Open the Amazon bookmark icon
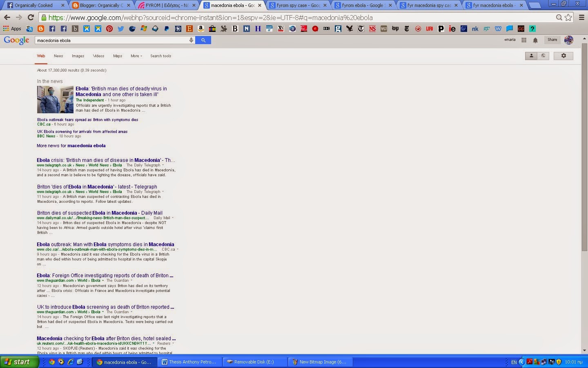Image resolution: width=588 pixels, height=368 pixels. (x=201, y=29)
